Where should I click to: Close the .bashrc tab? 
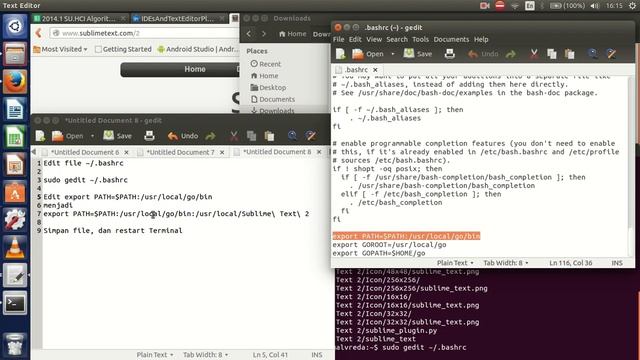point(375,70)
